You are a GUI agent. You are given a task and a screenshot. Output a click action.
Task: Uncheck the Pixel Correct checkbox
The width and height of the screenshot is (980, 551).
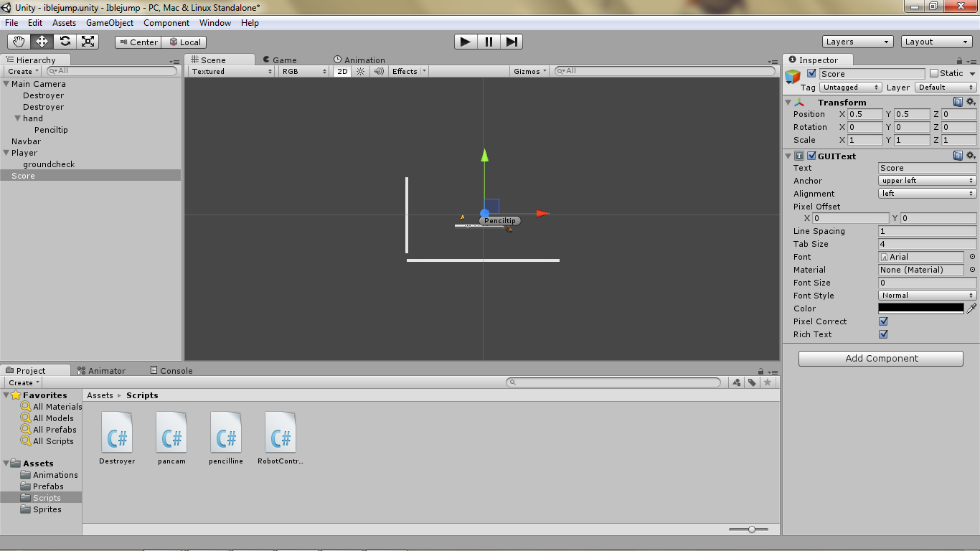tap(883, 321)
